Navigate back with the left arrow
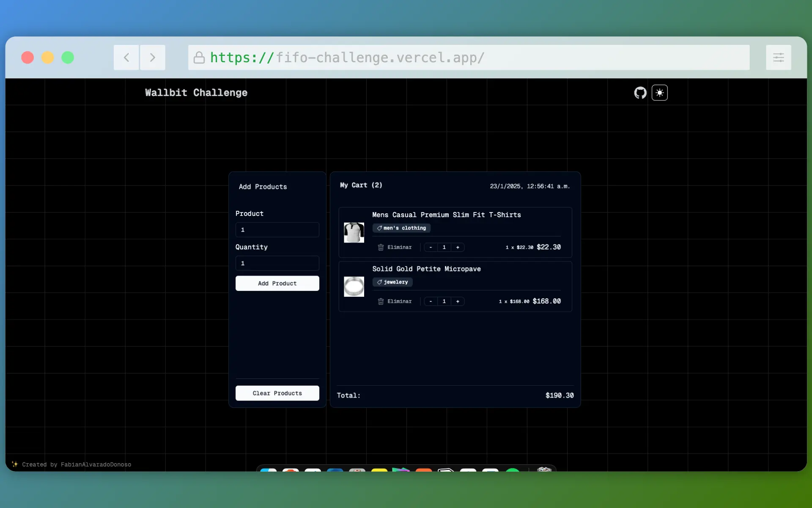Image resolution: width=812 pixels, height=508 pixels. [126, 57]
